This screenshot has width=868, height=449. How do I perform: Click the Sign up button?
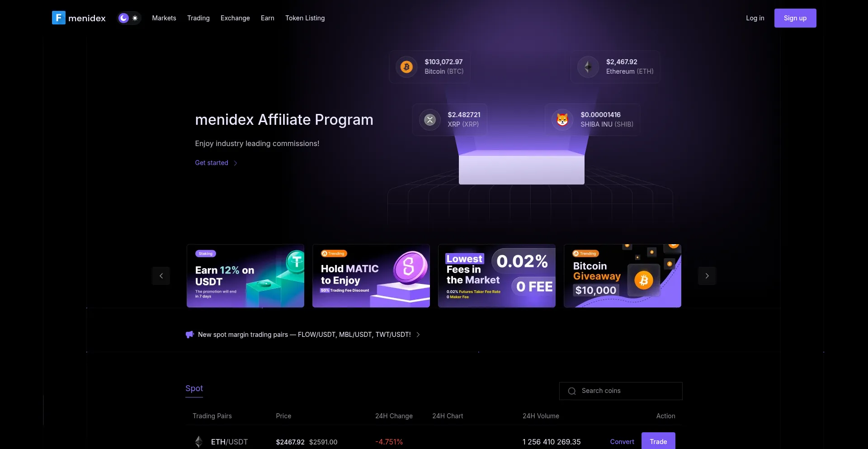click(x=795, y=18)
